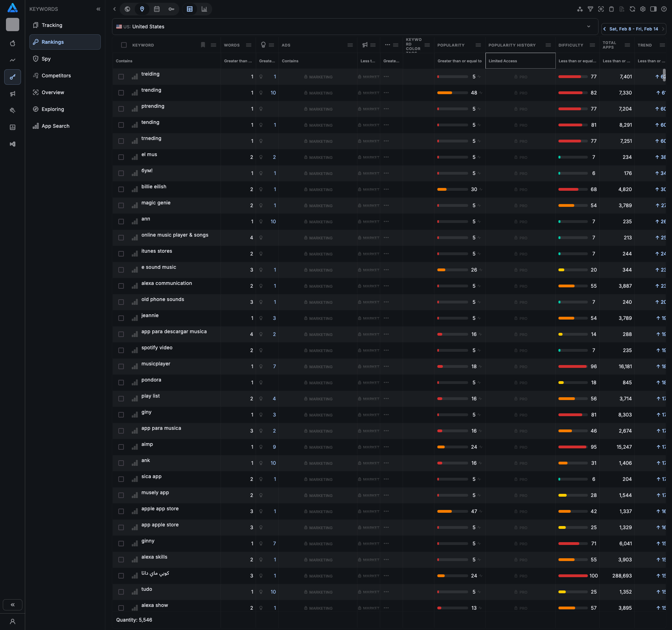Click the help question mark icon
Image resolution: width=672 pixels, height=630 pixels.
[664, 9]
